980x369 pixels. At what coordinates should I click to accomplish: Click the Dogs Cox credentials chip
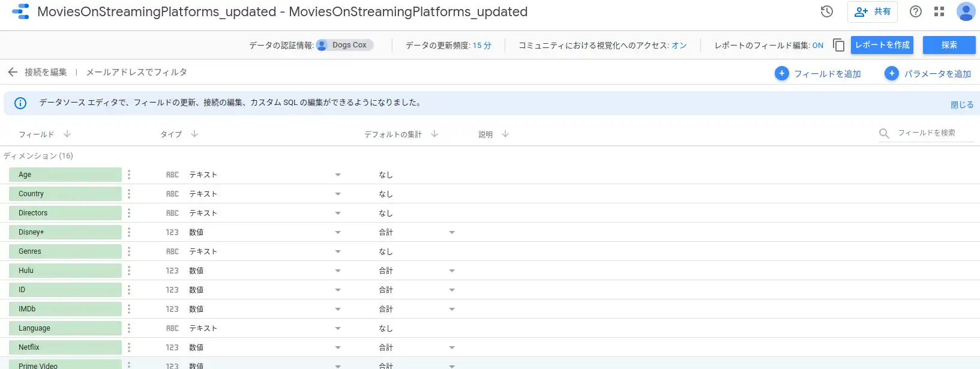(x=345, y=45)
